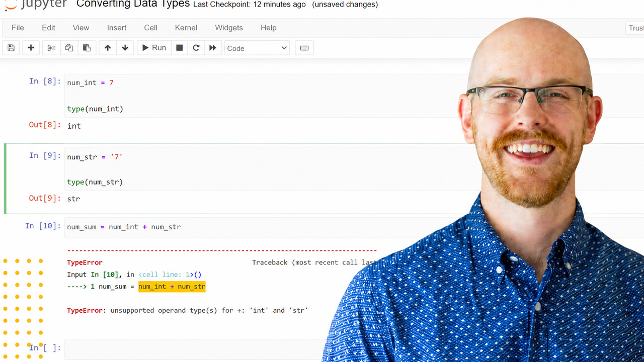The image size is (644, 362).
Task: Click the type(num_int) line
Action: 95,109
